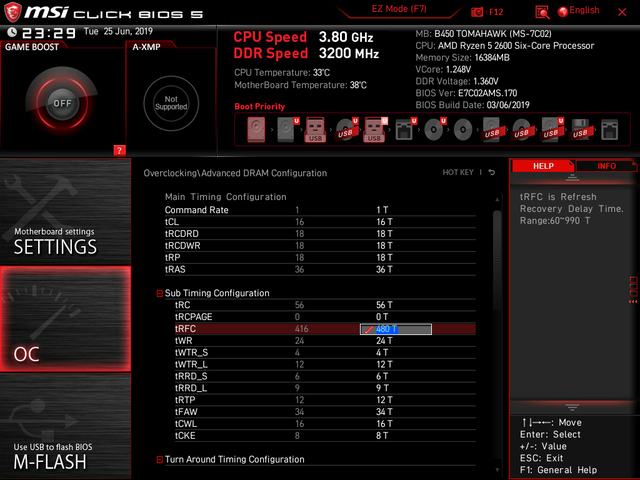
Task: Select the gray UEFI hard drive boot icon
Action: (x=287, y=130)
